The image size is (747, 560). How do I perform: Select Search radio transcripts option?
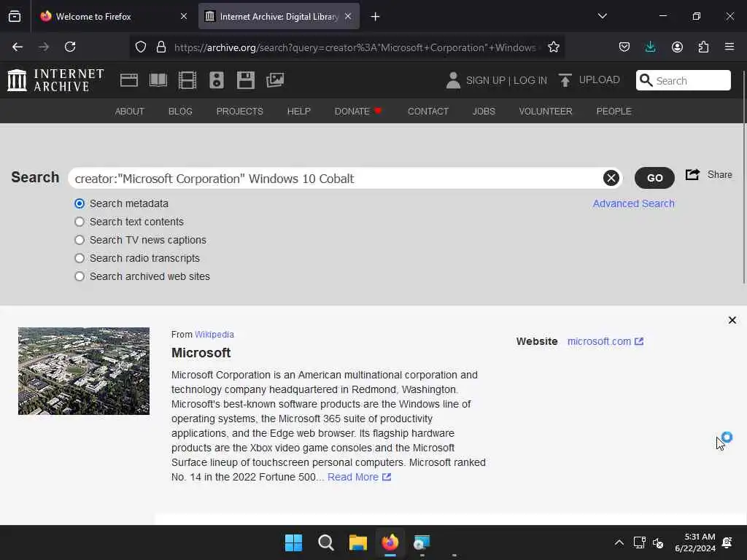(80, 258)
